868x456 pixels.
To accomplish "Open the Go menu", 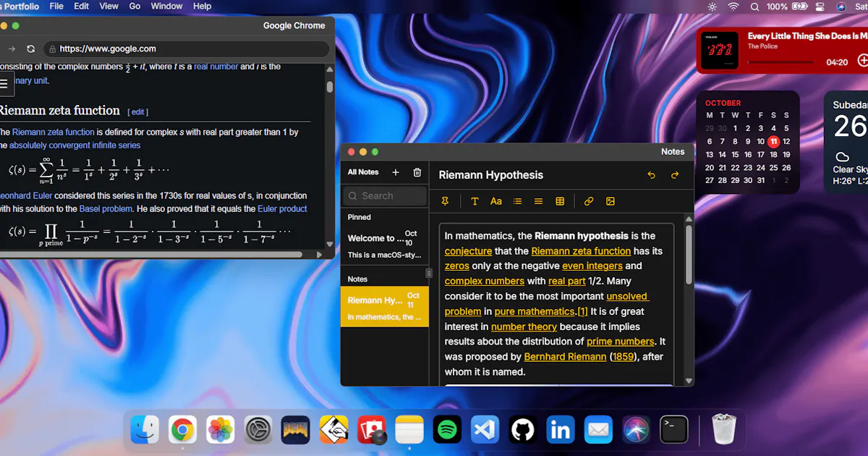I will point(135,6).
